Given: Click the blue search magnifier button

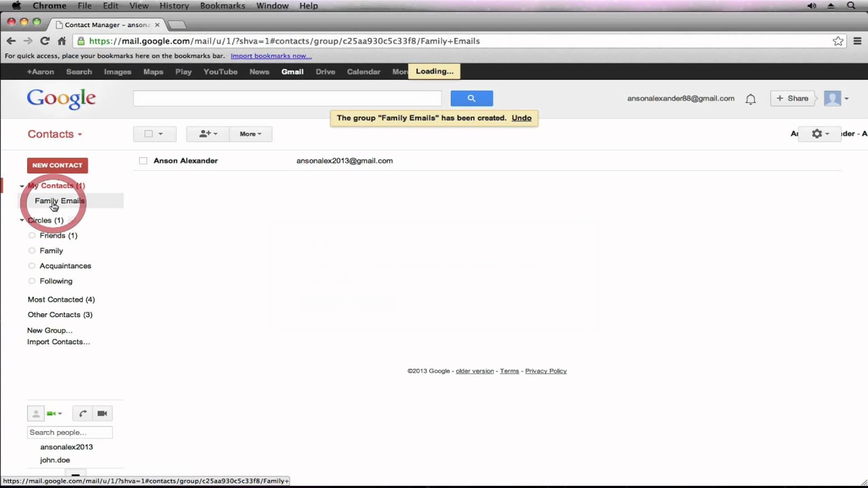Looking at the screenshot, I should click(x=471, y=98).
